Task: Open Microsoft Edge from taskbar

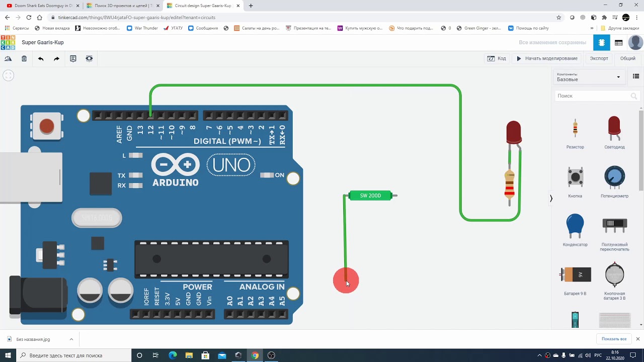Action: 173,355
